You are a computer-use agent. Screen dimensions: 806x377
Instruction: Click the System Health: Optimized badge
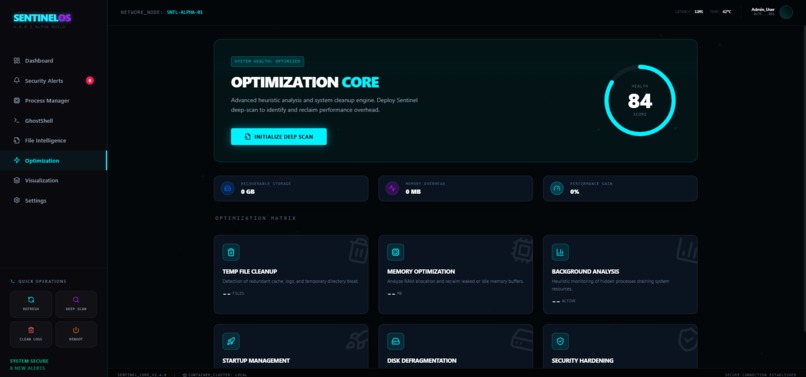[267, 61]
